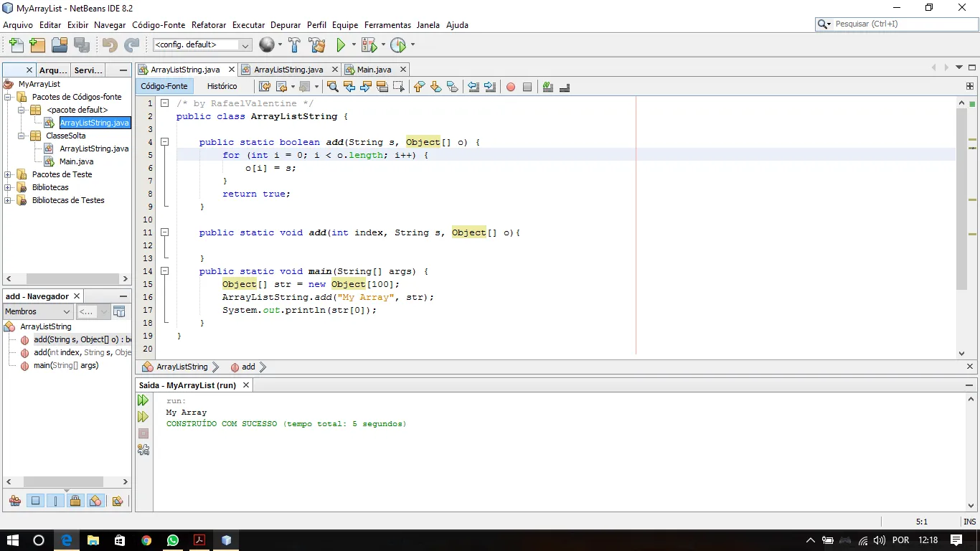Select main(String[] args) in Navigator
Viewport: 980px width, 551px height.
pos(66,365)
